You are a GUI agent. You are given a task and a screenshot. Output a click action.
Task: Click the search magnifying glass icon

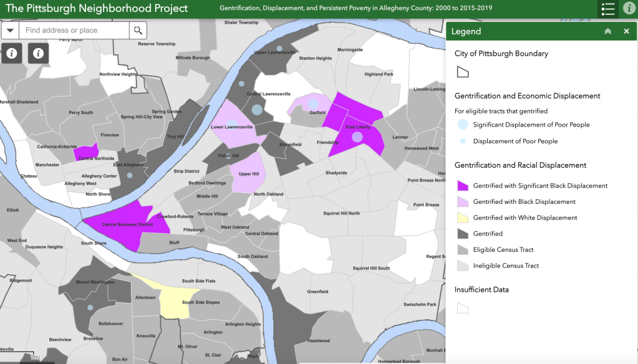click(138, 30)
